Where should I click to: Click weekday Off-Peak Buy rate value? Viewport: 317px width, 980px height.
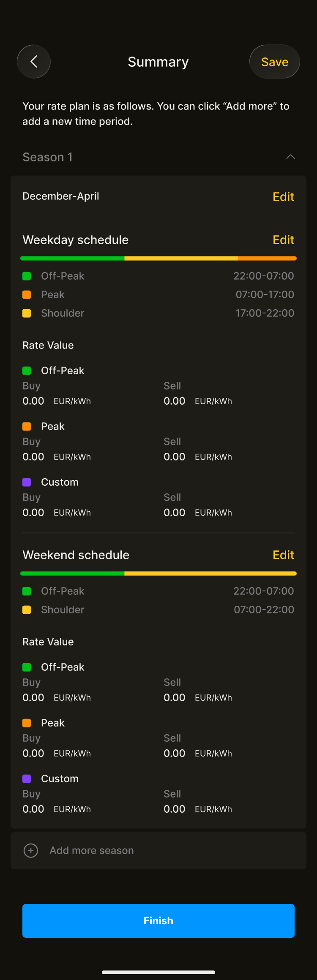click(33, 401)
